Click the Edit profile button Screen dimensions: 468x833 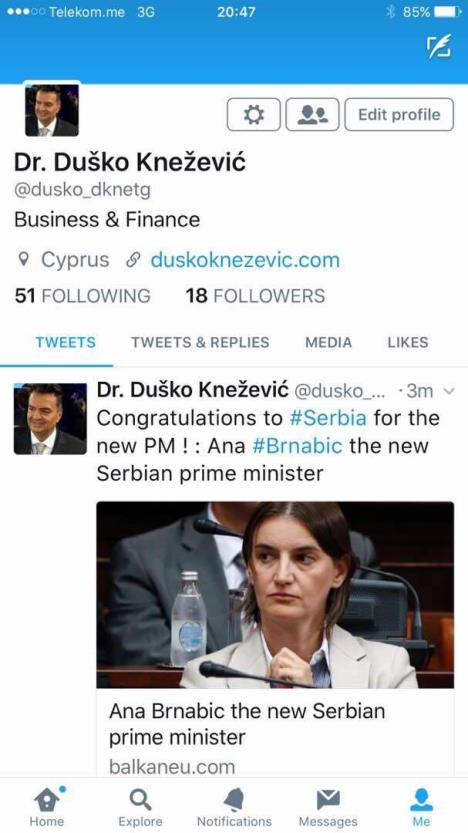399,114
